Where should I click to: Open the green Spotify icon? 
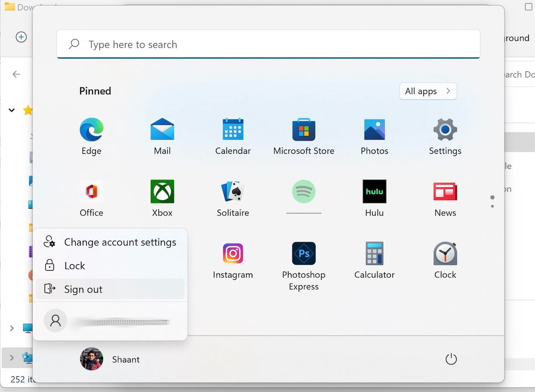click(304, 192)
